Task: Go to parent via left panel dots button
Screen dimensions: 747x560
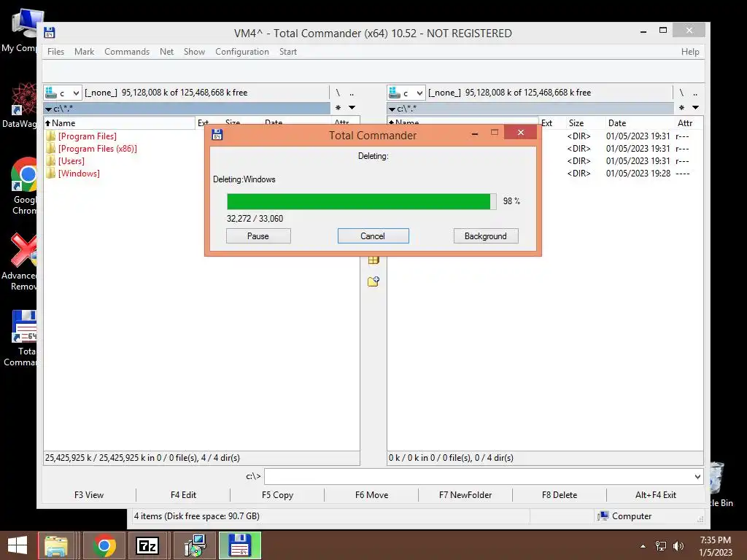Action: click(352, 93)
